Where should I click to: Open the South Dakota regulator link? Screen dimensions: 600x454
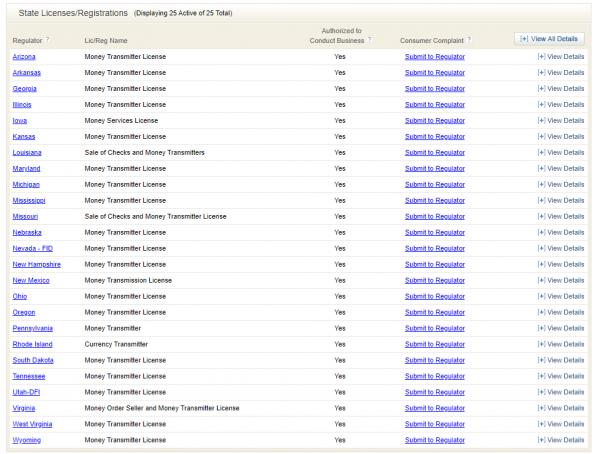(33, 360)
